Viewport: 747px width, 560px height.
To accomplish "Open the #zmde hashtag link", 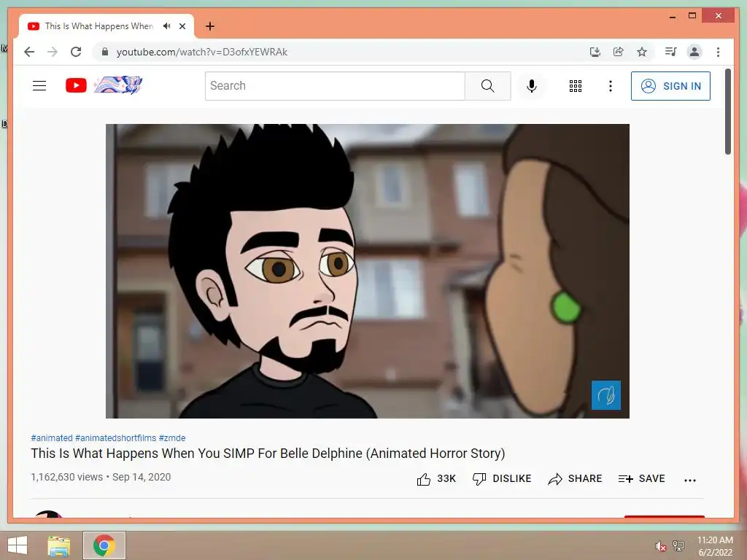I will pos(172,438).
